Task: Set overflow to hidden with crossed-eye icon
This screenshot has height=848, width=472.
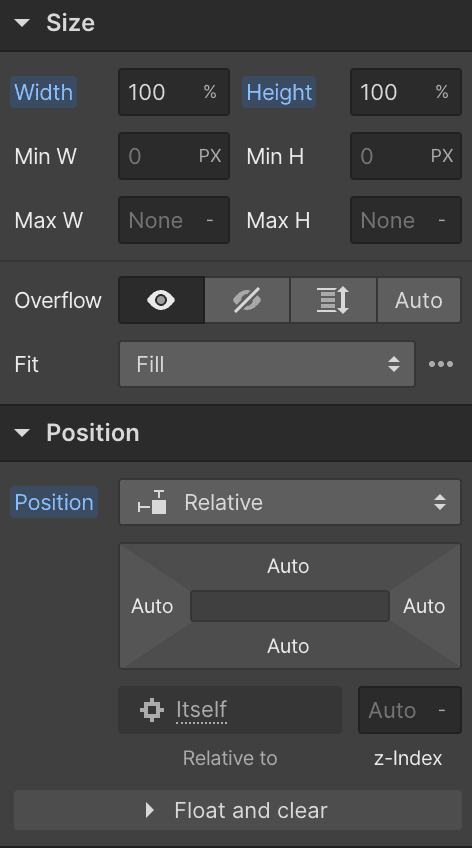Action: (247, 300)
